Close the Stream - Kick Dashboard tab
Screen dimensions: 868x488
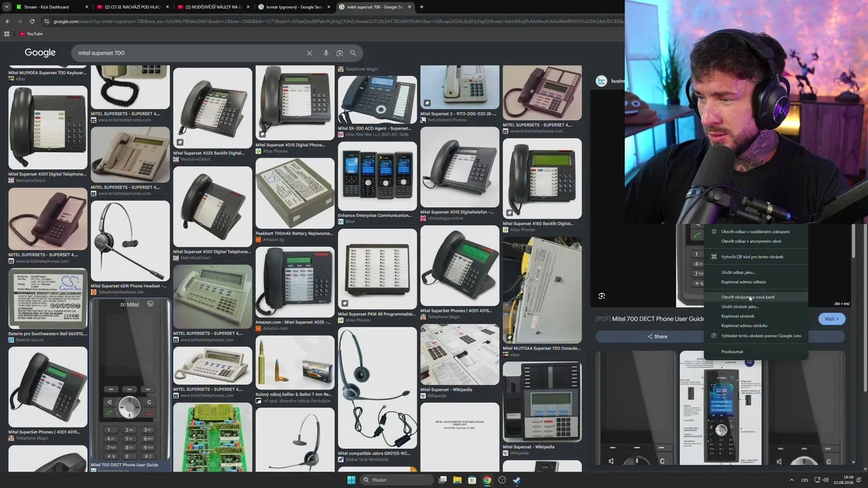(x=87, y=7)
